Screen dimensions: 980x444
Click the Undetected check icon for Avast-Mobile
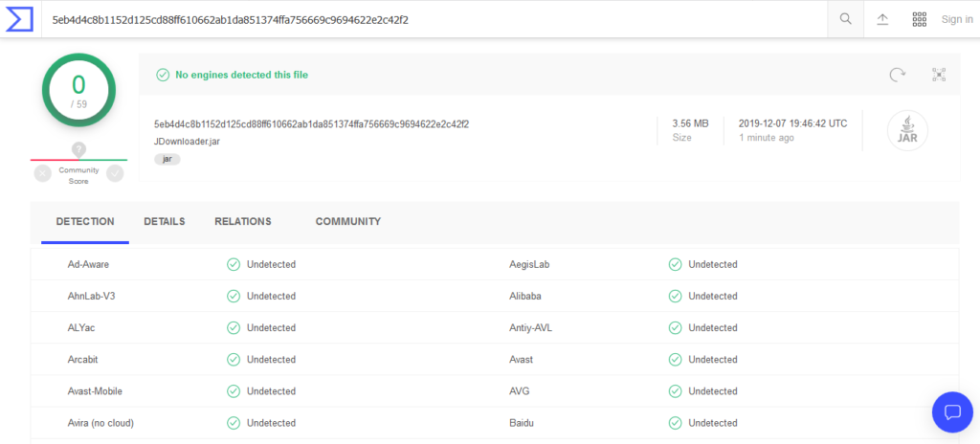[x=234, y=391]
